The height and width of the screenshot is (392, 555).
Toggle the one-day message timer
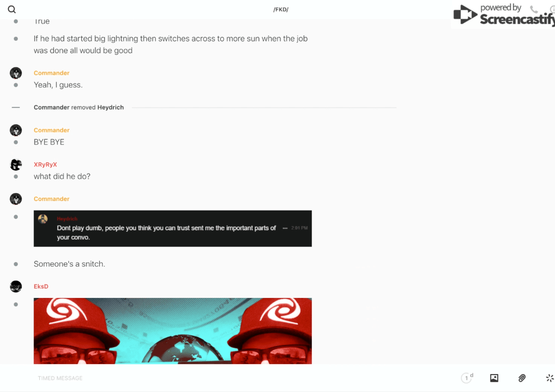(467, 378)
